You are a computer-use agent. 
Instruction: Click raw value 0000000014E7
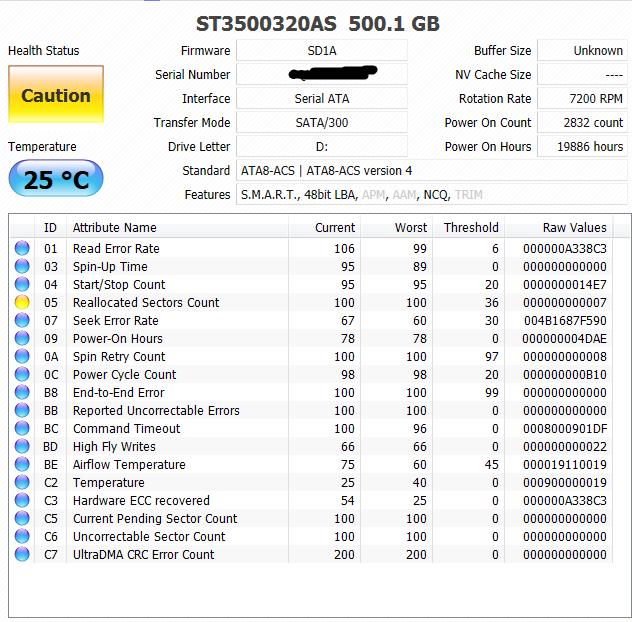[565, 284]
